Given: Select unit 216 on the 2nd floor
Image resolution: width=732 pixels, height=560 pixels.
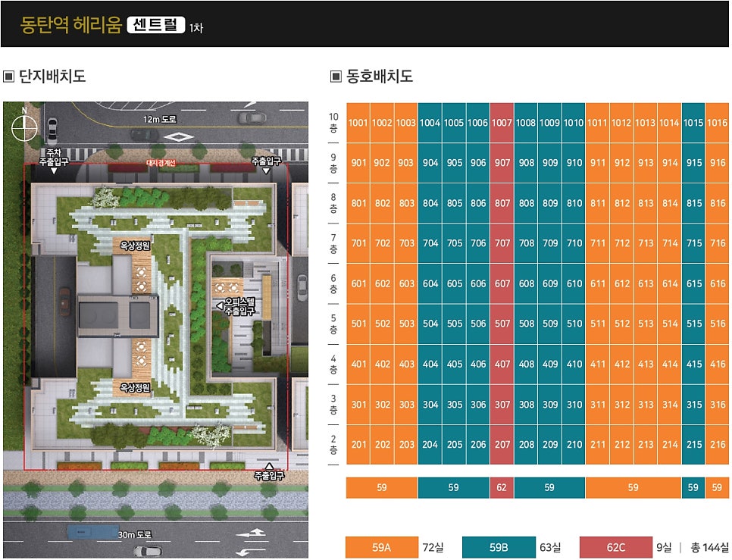Looking at the screenshot, I should (x=718, y=445).
